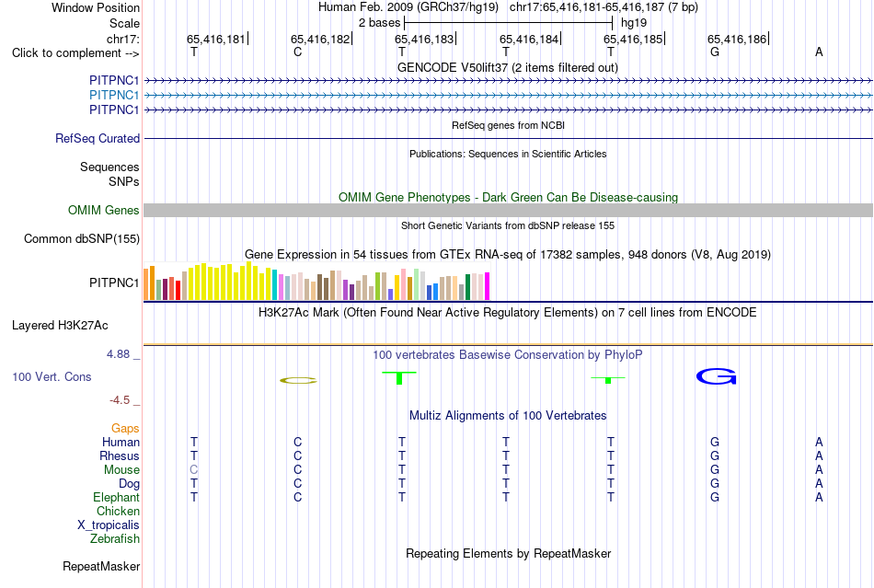
Task: Open GENCODE V50lift37 track title
Action: 507,67
